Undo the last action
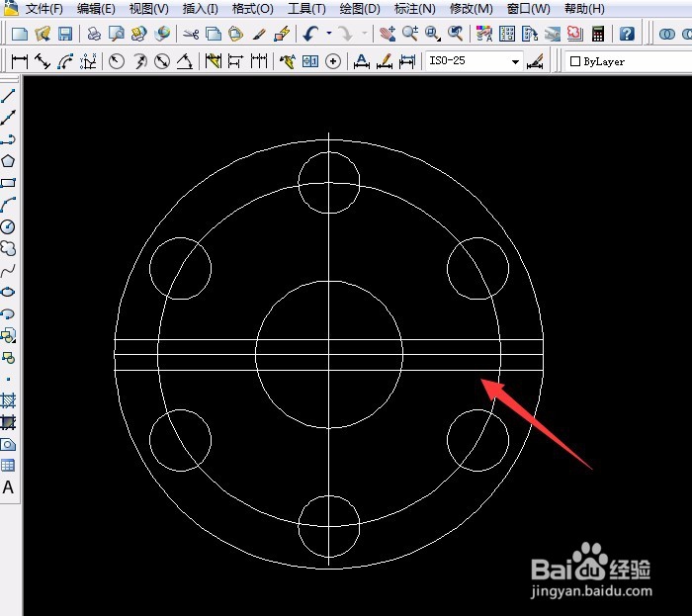Screen dimensions: 692x616 311,34
